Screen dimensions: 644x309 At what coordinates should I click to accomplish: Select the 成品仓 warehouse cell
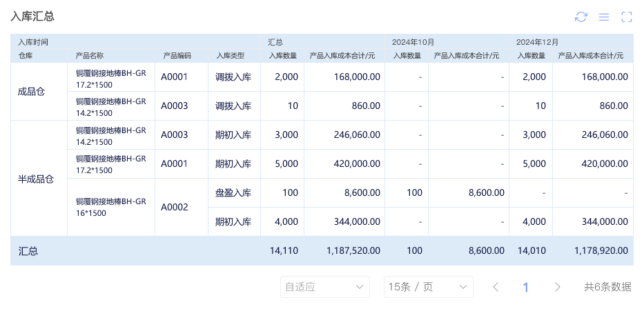click(31, 92)
